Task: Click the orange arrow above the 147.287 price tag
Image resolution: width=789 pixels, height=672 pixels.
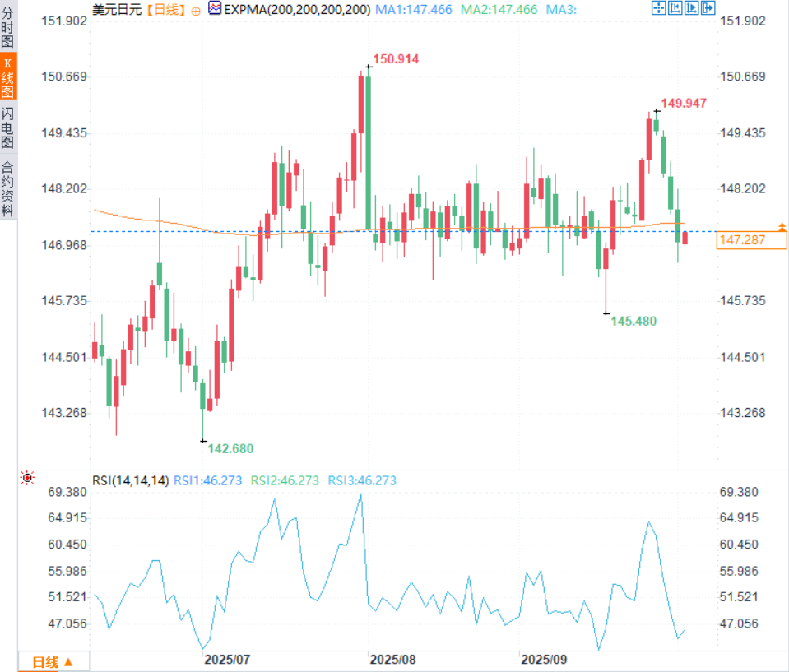Action: [782, 227]
